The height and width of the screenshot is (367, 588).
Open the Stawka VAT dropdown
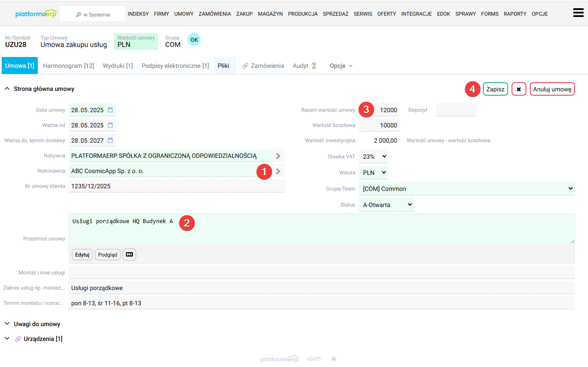[x=373, y=156]
